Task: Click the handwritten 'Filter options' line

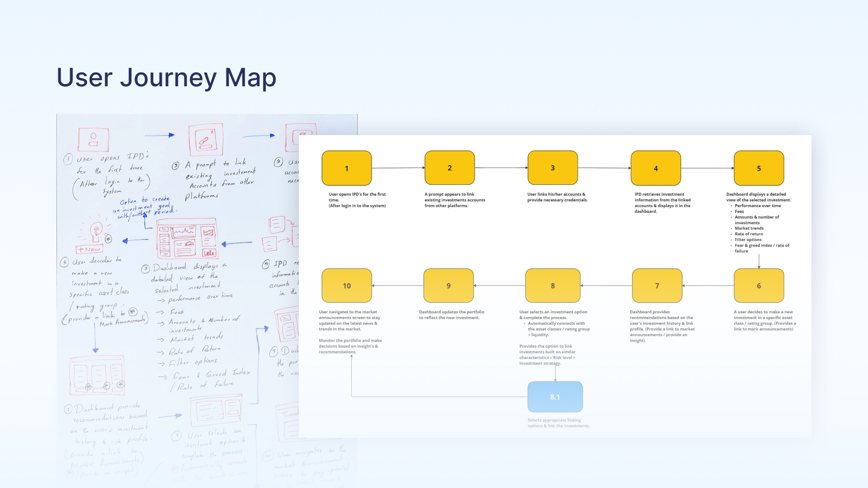Action: coord(193,361)
